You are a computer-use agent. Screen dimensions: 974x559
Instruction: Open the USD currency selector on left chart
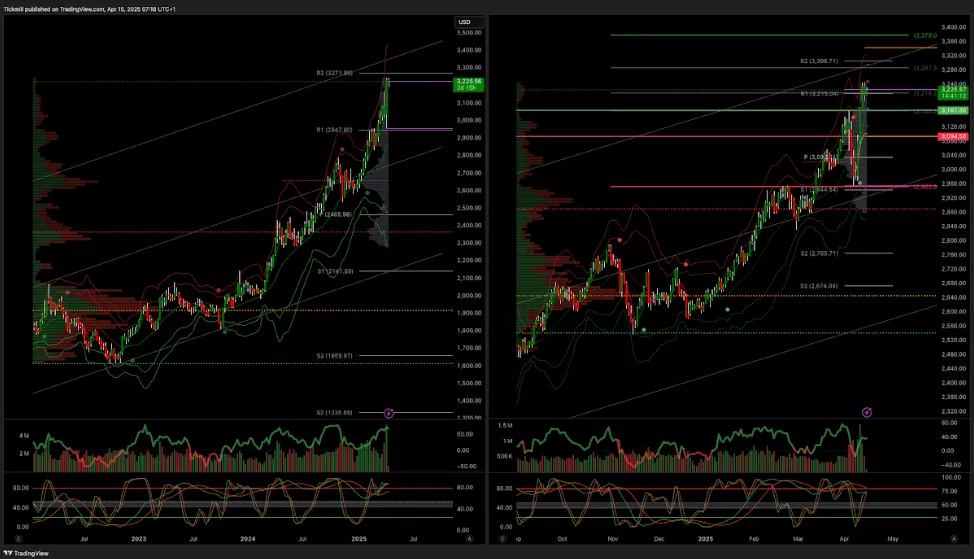click(464, 21)
